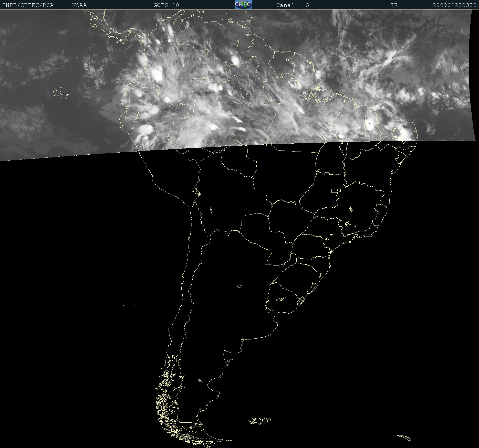479x448 pixels.
Task: Click the CPTEC logo in the header
Action: (x=243, y=5)
